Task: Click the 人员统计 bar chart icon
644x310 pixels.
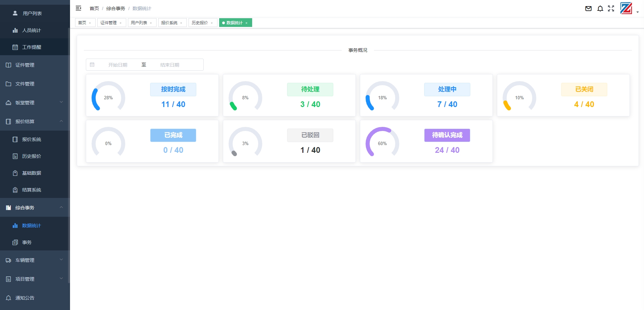Action: [x=15, y=30]
